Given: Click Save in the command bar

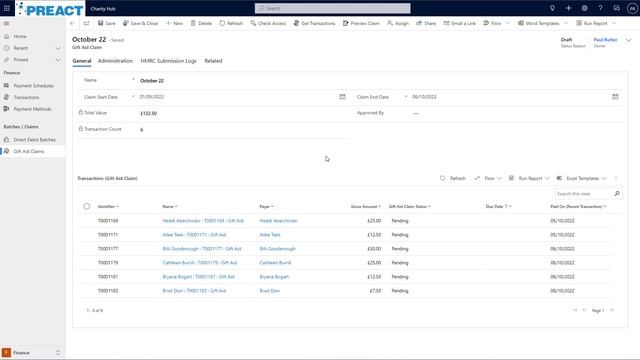Looking at the screenshot, I should pyautogui.click(x=107, y=23).
